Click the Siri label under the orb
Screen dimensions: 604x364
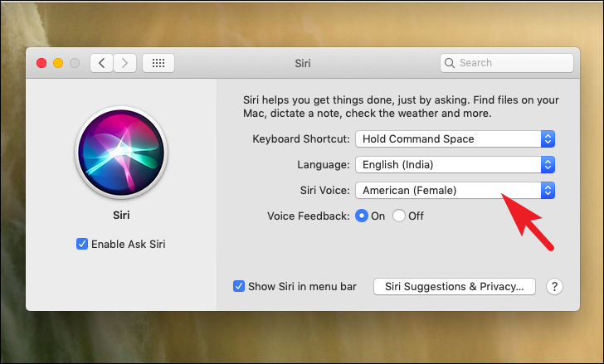coord(121,215)
